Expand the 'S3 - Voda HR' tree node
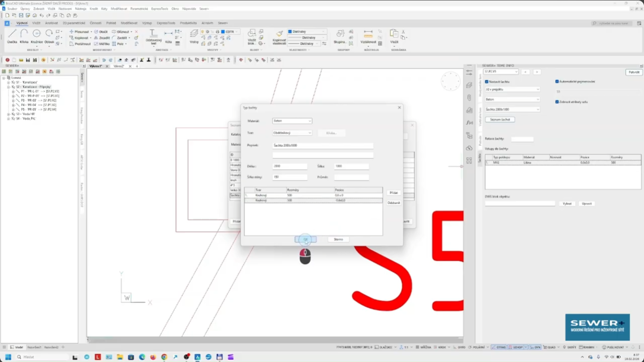 8,114
